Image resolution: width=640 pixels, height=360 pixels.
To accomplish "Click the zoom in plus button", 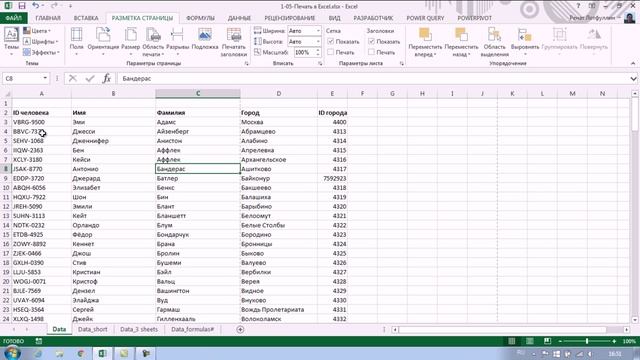I will [x=614, y=341].
